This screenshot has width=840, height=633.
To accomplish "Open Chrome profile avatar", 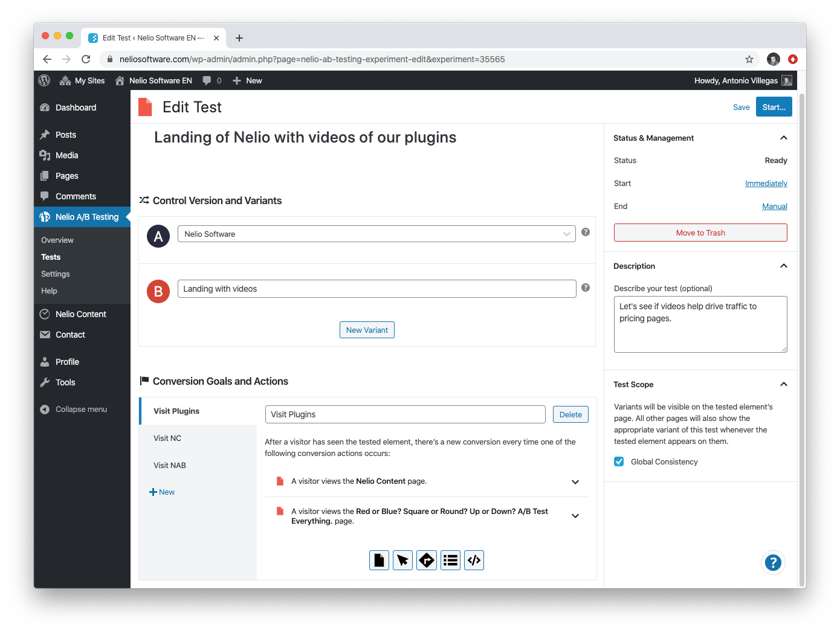I will [774, 59].
